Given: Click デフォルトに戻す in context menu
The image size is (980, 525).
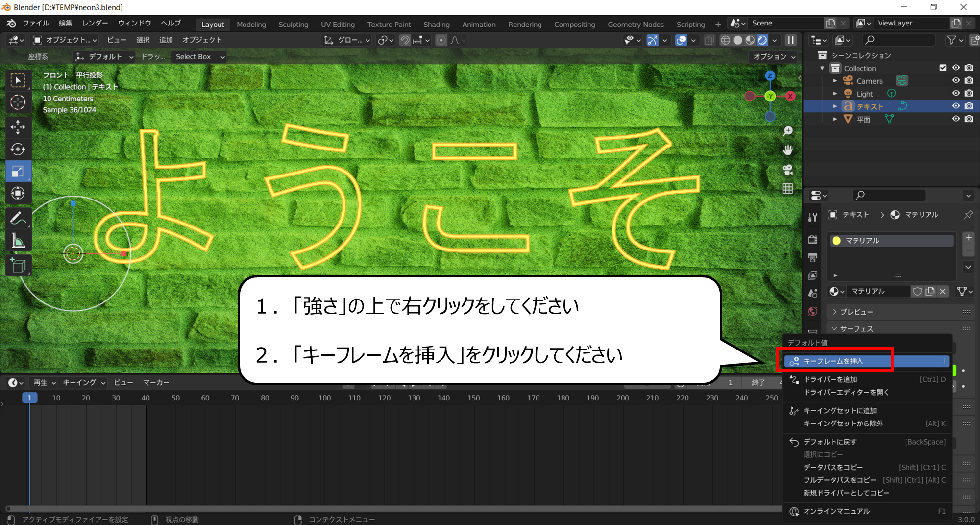Looking at the screenshot, I should tap(867, 442).
